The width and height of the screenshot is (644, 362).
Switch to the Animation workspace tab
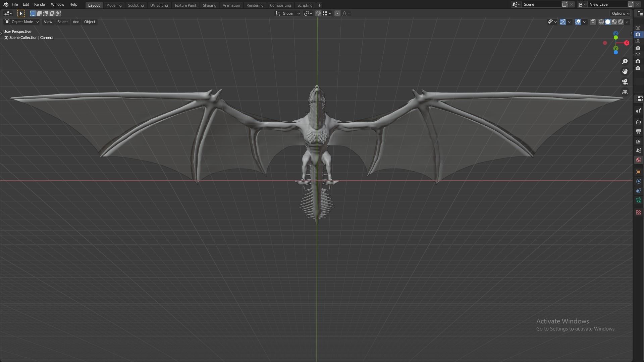(231, 5)
